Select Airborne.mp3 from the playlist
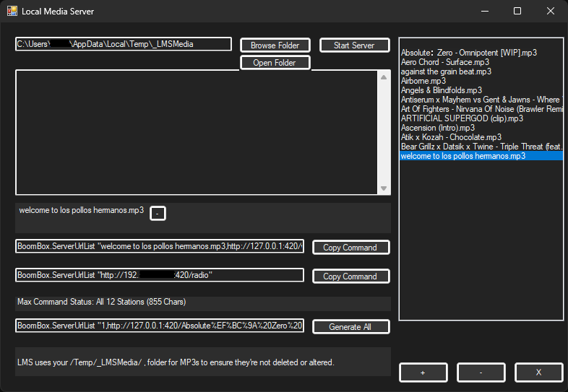 point(423,81)
